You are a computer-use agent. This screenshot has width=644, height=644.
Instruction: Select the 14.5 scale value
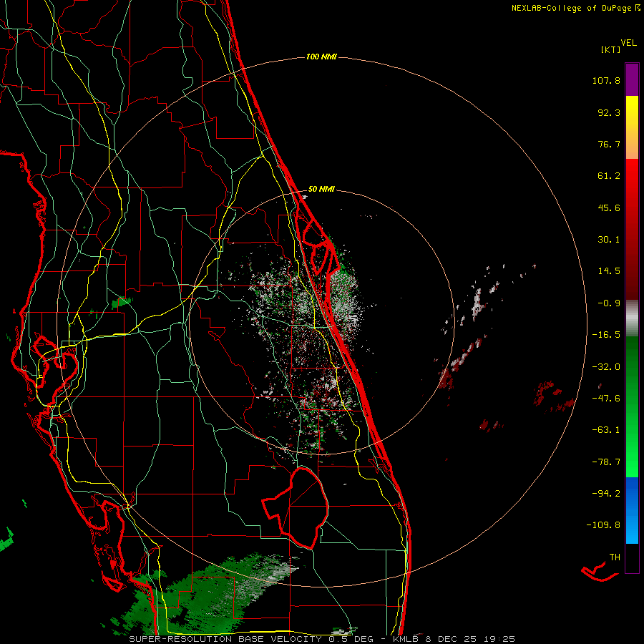point(609,271)
